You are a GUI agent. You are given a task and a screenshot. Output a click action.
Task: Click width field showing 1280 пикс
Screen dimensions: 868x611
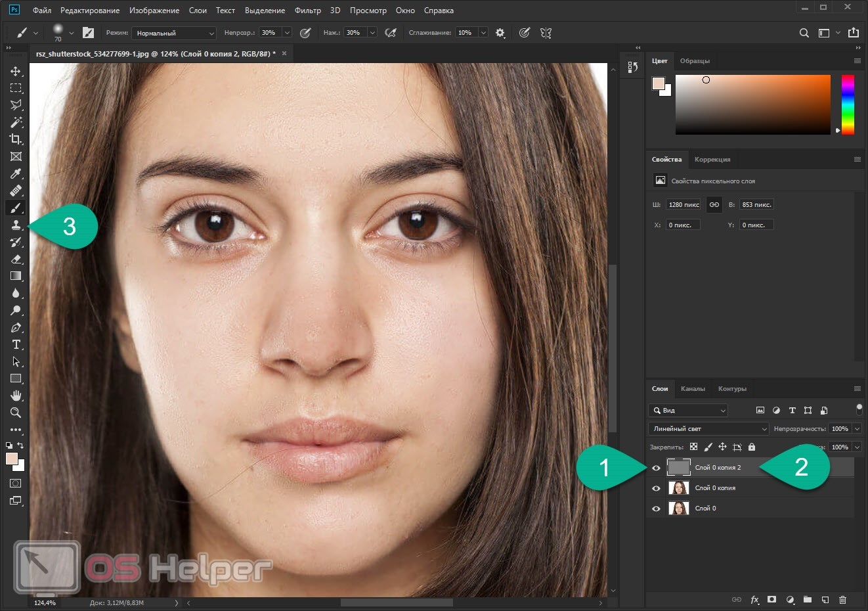[x=684, y=205]
